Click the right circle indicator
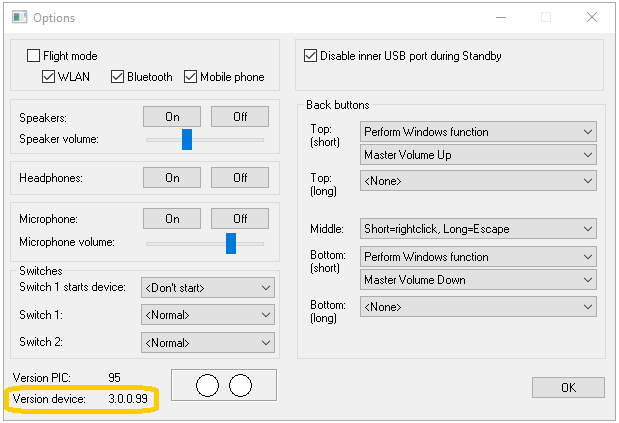The width and height of the screenshot is (619, 423). (x=240, y=385)
